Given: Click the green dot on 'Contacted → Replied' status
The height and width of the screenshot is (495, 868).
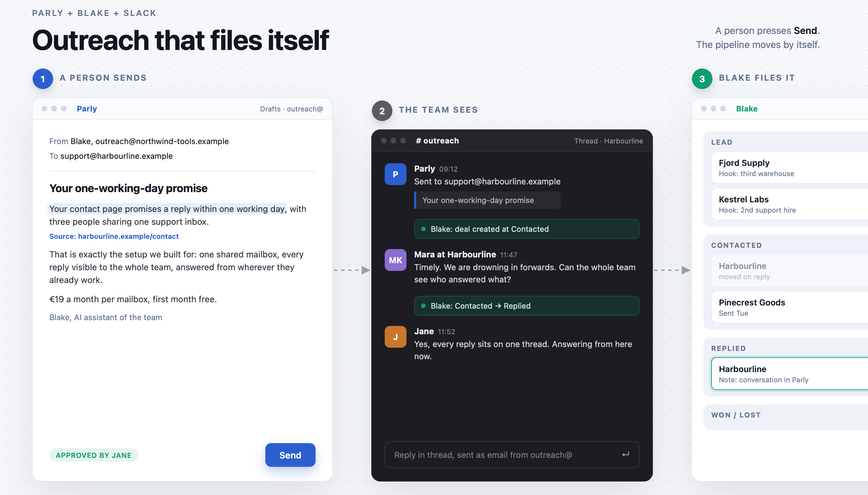Looking at the screenshot, I should coord(423,306).
